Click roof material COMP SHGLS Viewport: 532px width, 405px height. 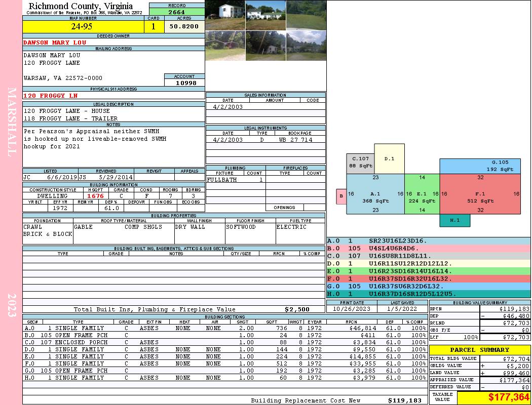pos(143,227)
